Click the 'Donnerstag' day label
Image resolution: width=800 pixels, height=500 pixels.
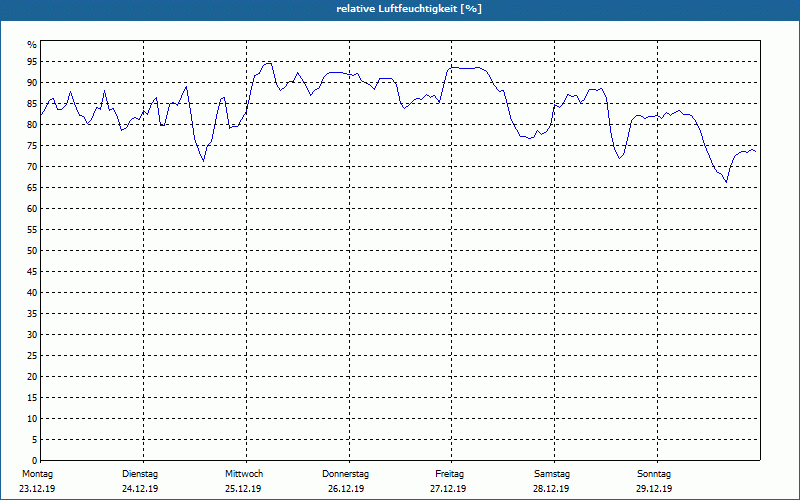click(345, 474)
